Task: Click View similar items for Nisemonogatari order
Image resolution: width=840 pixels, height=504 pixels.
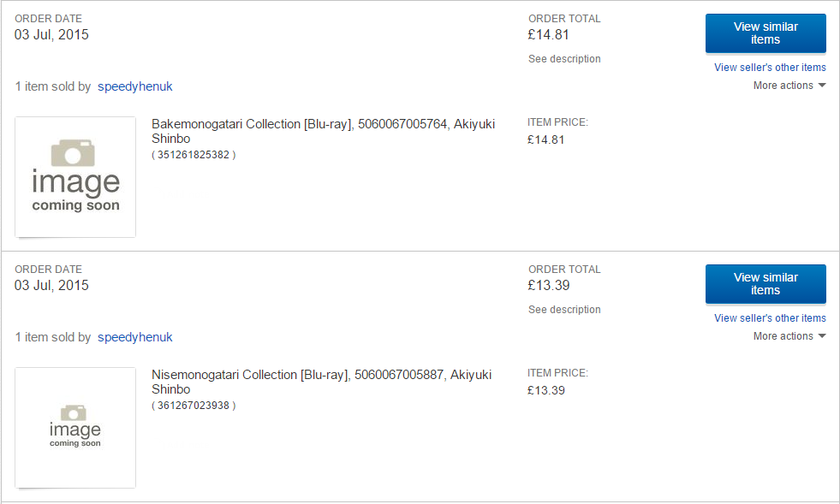Action: [766, 284]
